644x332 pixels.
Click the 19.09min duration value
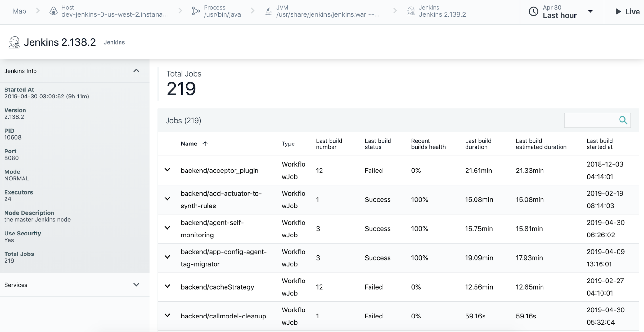click(x=479, y=258)
